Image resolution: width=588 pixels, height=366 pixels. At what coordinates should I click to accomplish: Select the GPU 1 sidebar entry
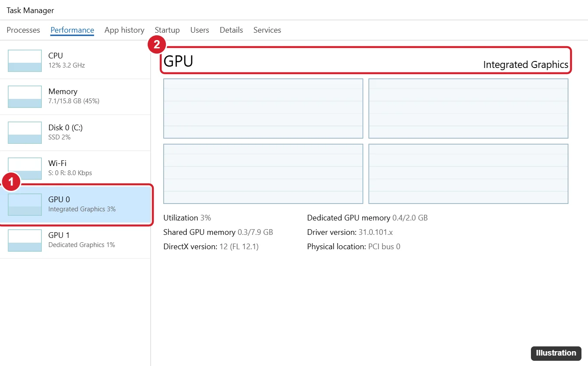(75, 241)
